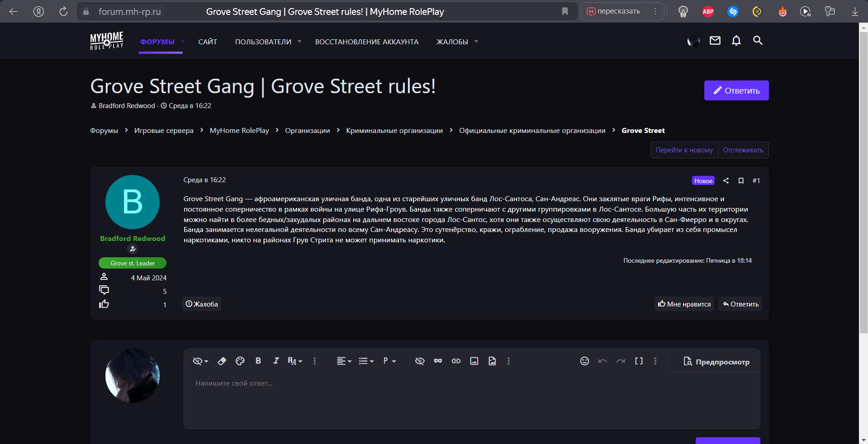This screenshot has width=868, height=444.
Task: Open list type dropdown
Action: click(366, 361)
